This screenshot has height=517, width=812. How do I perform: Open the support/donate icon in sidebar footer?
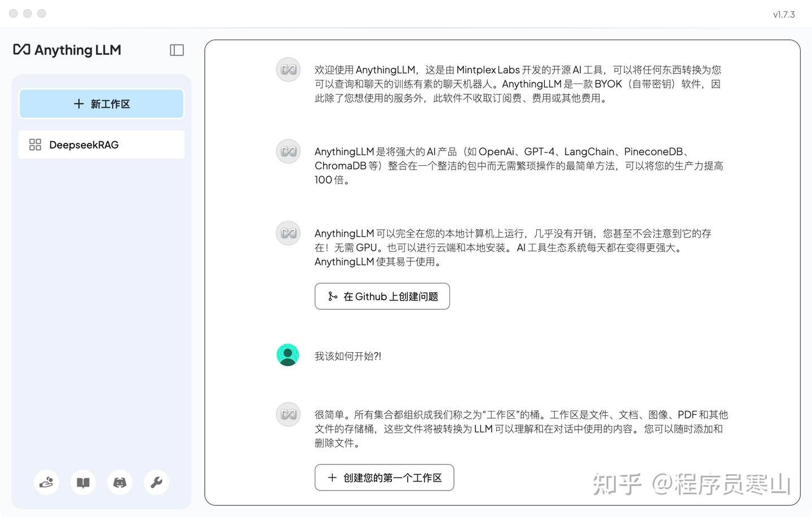(46, 482)
